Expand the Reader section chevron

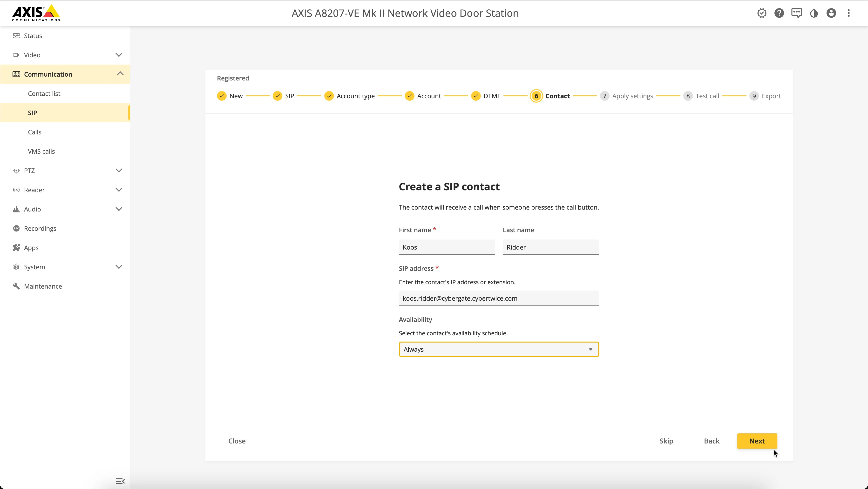coord(119,190)
